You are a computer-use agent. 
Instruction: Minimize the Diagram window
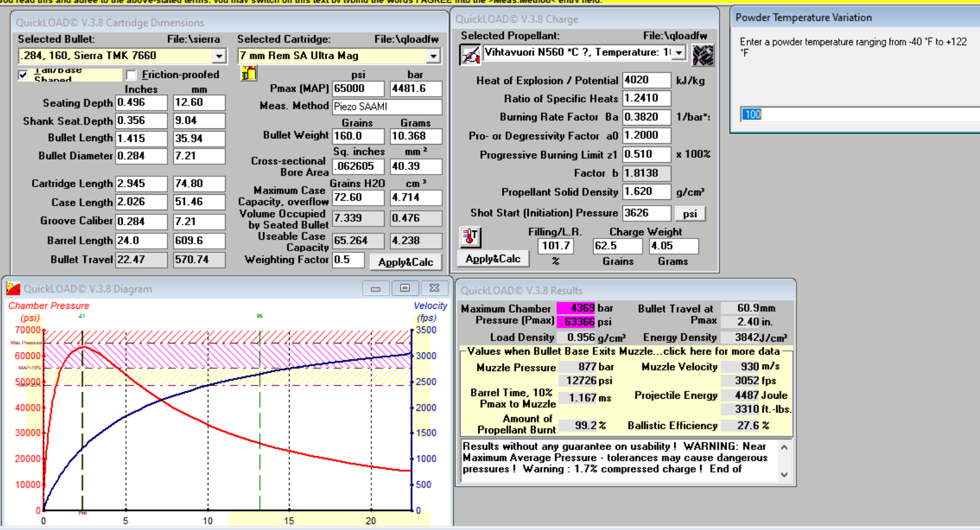click(375, 288)
